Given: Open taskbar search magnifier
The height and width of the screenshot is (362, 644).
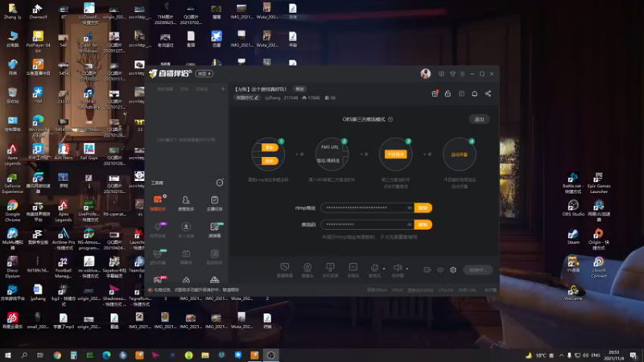Looking at the screenshot, I should click(x=24, y=355).
